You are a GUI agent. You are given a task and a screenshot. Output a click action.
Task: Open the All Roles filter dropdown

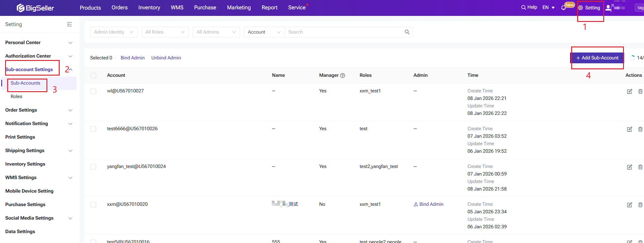(x=165, y=32)
